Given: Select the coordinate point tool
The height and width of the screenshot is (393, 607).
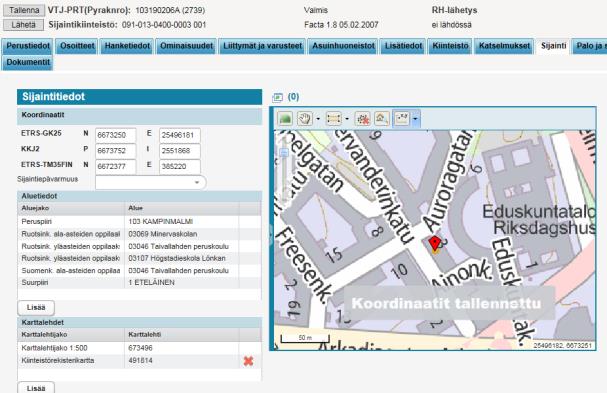Looking at the screenshot, I should 401,118.
